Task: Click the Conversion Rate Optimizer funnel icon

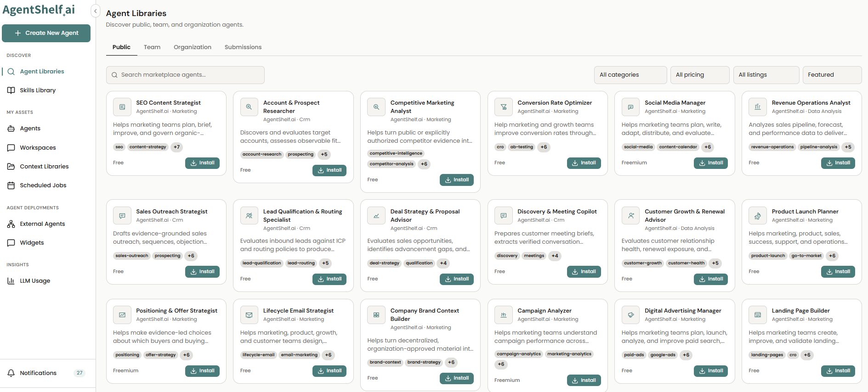Action: click(504, 107)
